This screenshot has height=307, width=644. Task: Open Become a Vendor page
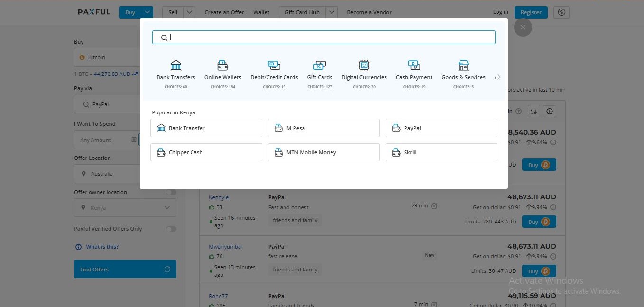tap(369, 12)
